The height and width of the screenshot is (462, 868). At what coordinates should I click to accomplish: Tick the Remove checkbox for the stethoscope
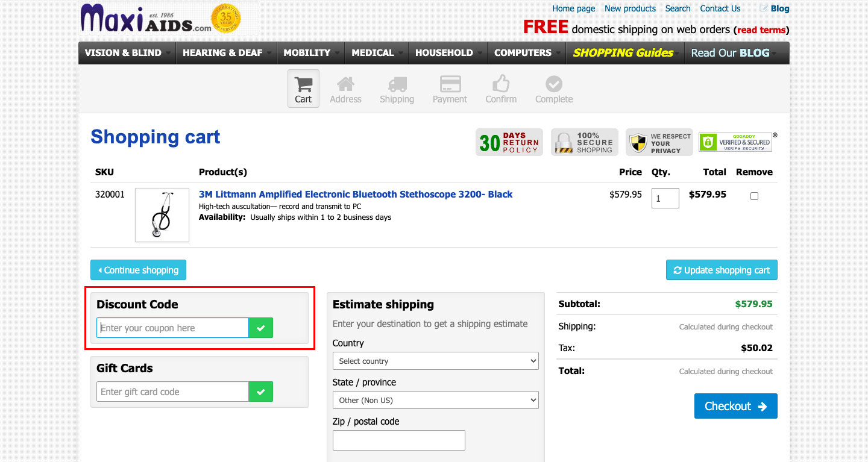click(x=754, y=196)
